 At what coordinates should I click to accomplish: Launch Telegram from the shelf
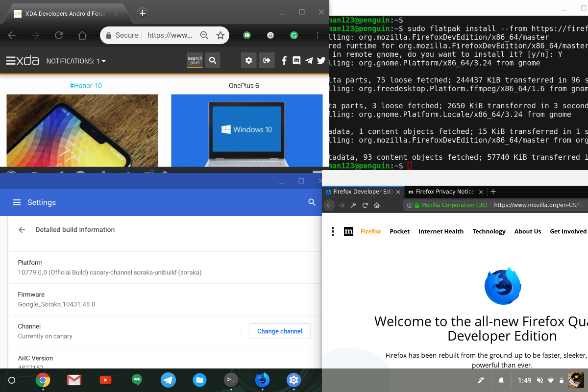tap(168, 380)
